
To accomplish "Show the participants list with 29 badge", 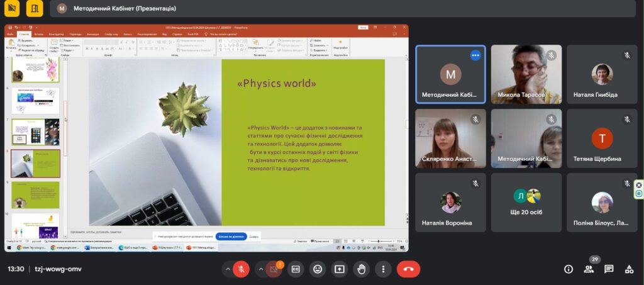I will point(589,269).
